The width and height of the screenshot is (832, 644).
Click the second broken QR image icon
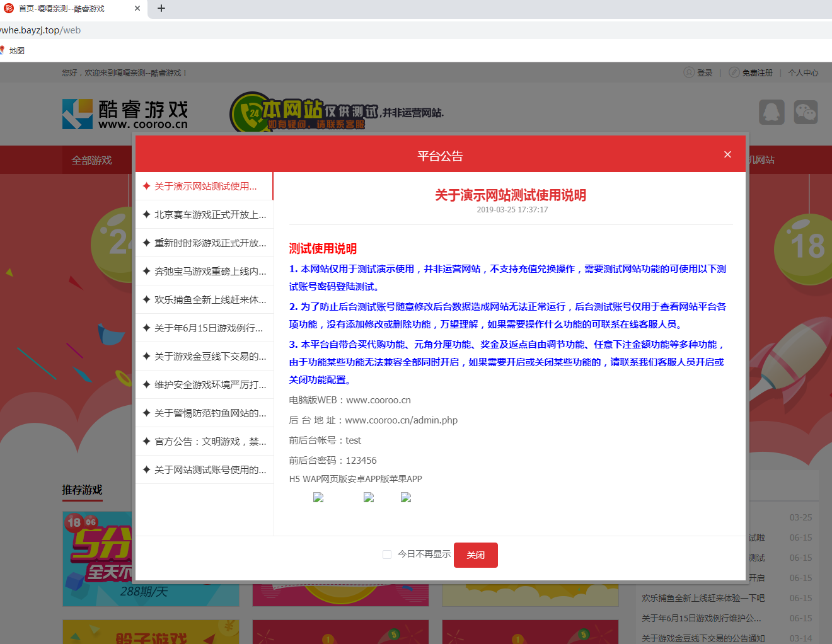[369, 497]
